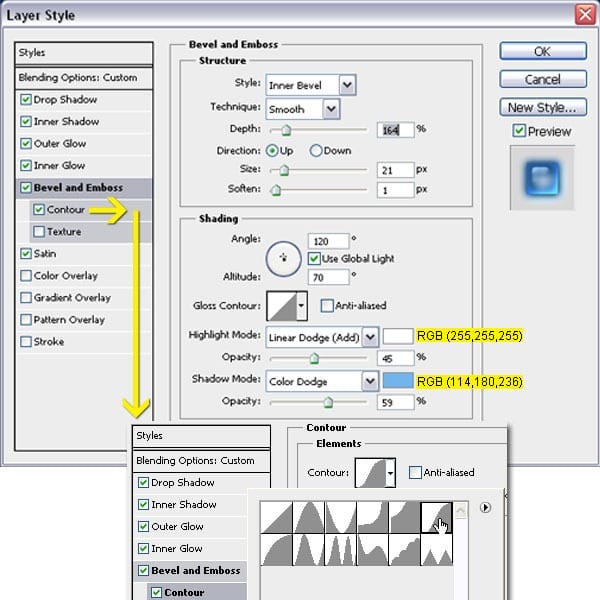The image size is (600, 600).
Task: Pick the Half Round contour preset thumbnail
Action: pos(276,550)
